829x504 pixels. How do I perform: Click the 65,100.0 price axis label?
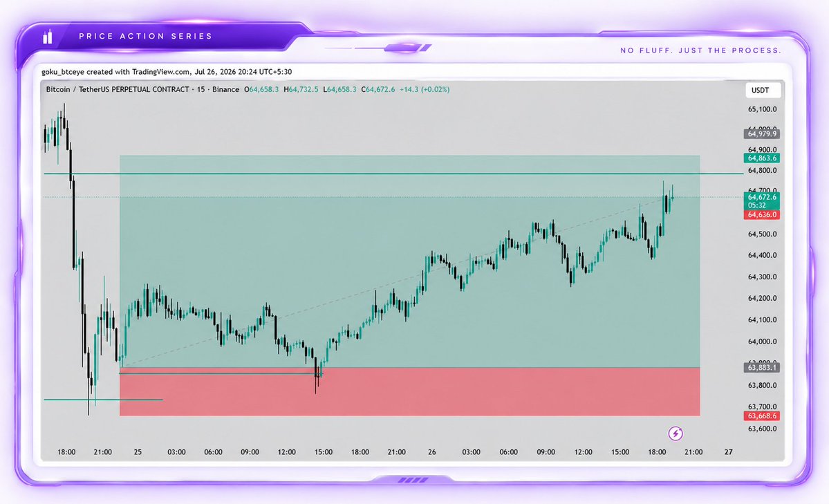[763, 109]
